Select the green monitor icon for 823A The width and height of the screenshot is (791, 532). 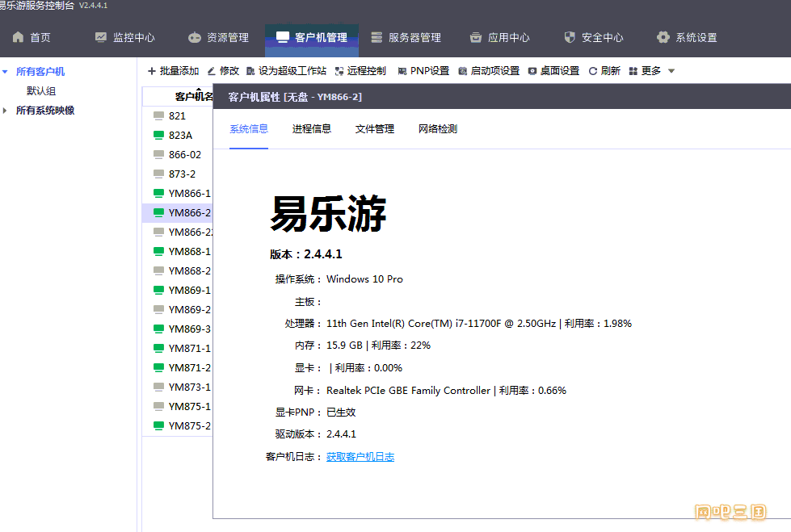coord(158,135)
